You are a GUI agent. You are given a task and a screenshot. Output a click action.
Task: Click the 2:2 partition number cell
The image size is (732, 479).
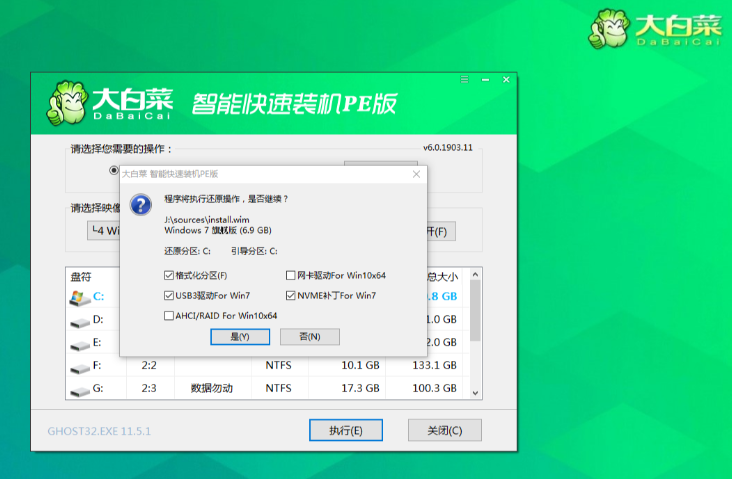149,365
